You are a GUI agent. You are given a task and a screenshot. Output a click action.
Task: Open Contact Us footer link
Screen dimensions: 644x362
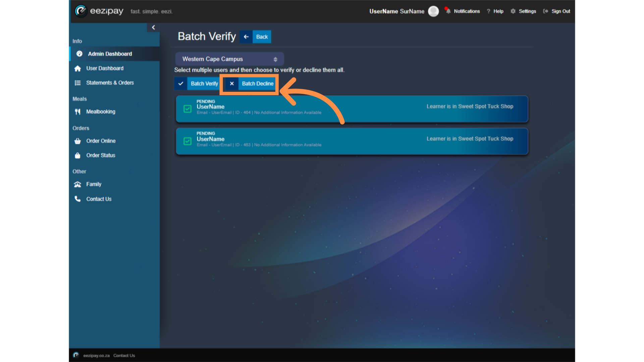[x=124, y=356]
